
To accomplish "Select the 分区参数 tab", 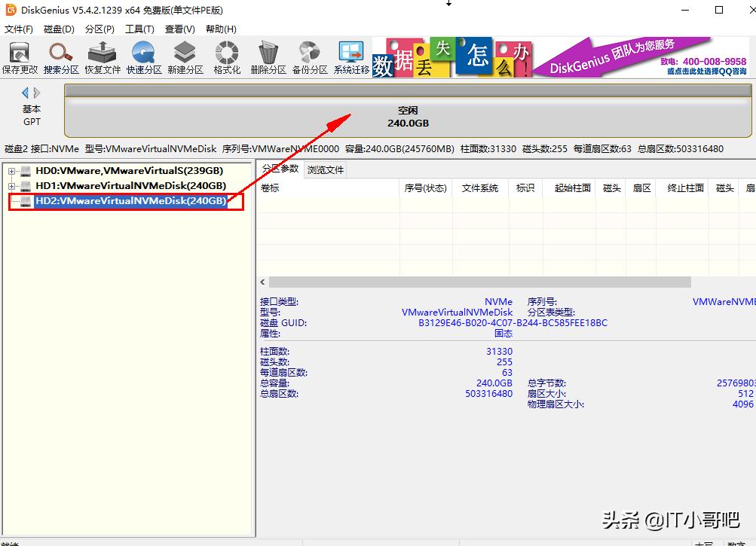I will tap(280, 169).
